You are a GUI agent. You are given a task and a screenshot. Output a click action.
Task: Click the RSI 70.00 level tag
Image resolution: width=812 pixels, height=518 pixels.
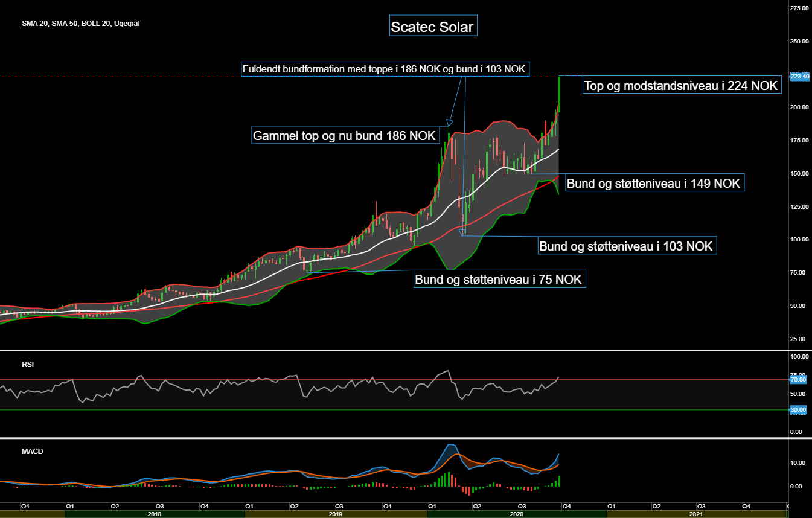(x=798, y=380)
